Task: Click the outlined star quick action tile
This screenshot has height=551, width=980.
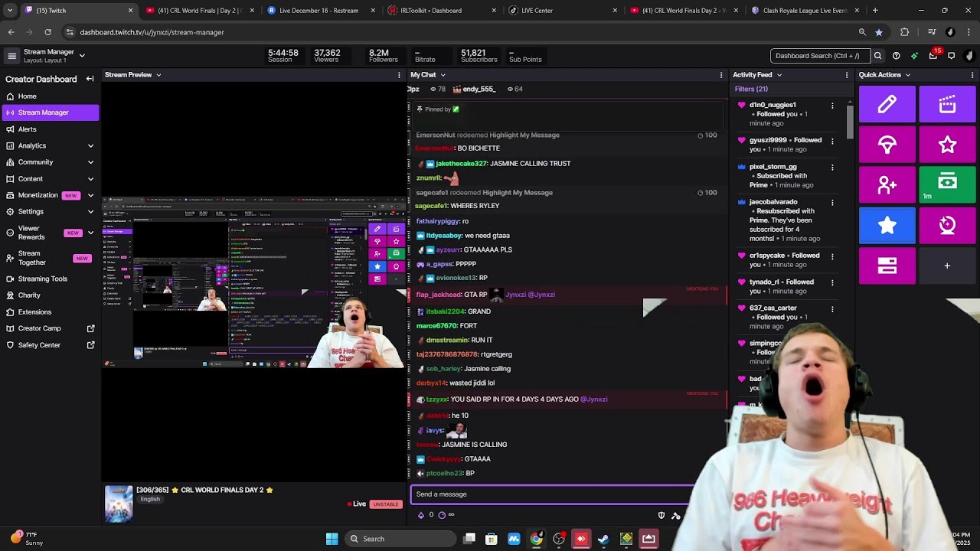Action: point(947,145)
